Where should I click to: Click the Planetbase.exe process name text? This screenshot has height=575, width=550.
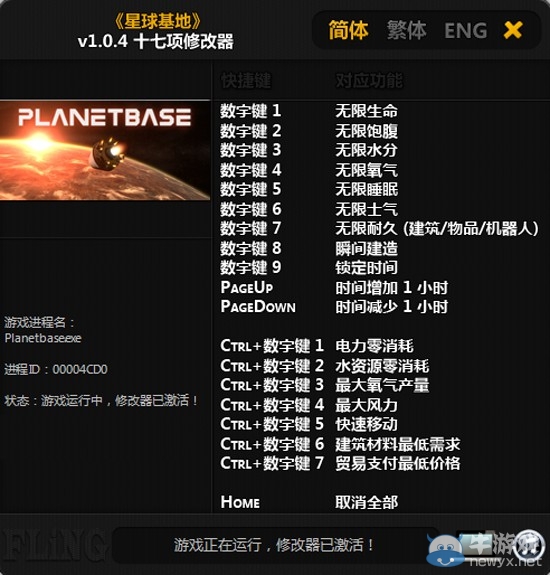click(43, 338)
